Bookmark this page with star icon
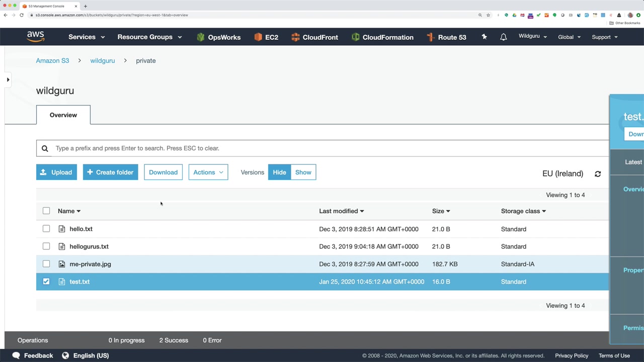This screenshot has height=362, width=644. pos(488,15)
